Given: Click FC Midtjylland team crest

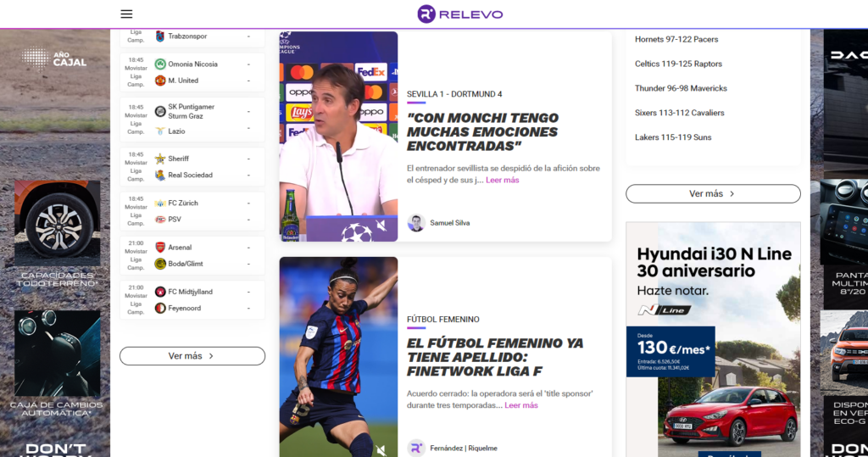Looking at the screenshot, I should click(160, 292).
